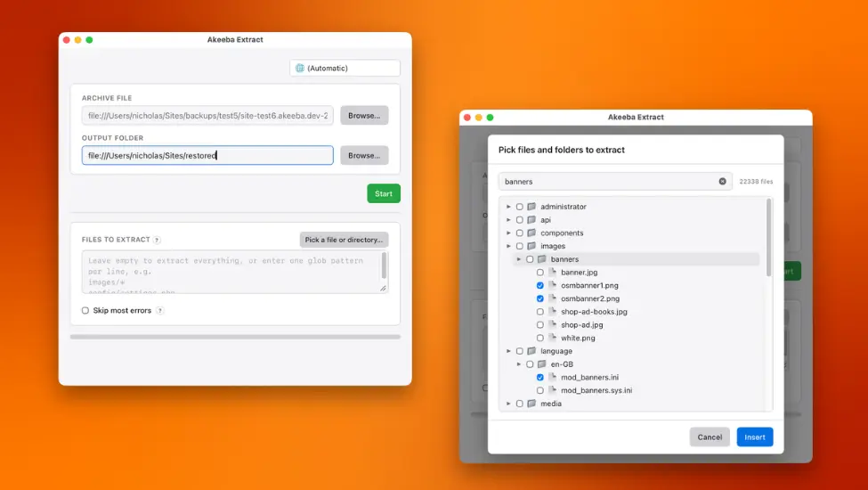Screen dimensions: 868x490
Task: Click the files to extract textarea
Action: pyautogui.click(x=235, y=272)
